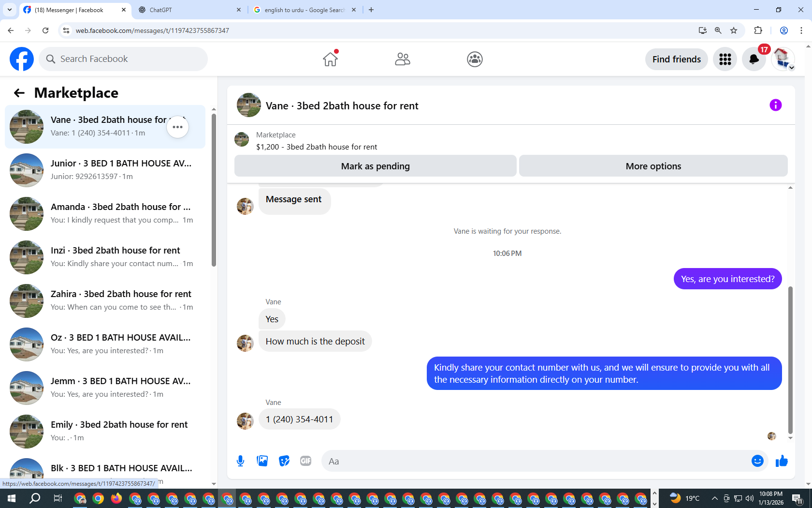Open the Amanda conversation
This screenshot has height=508, width=812.
pyautogui.click(x=105, y=214)
